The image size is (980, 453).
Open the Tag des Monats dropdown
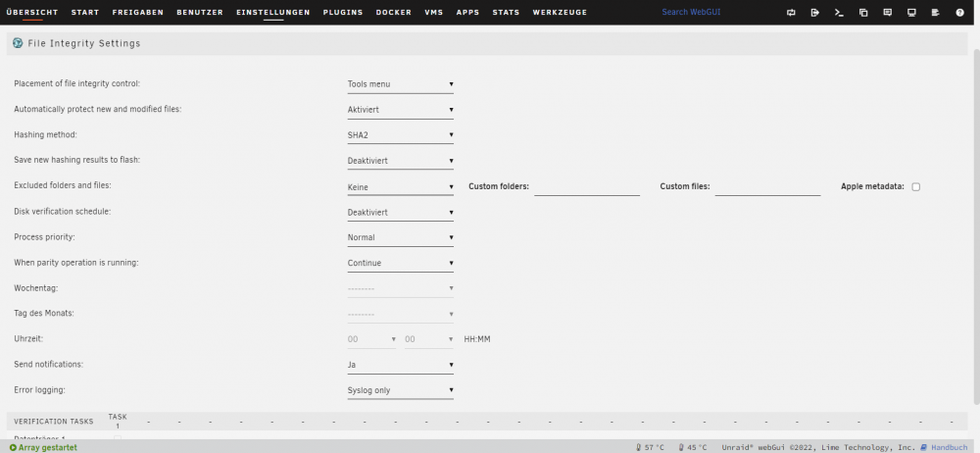click(x=401, y=314)
